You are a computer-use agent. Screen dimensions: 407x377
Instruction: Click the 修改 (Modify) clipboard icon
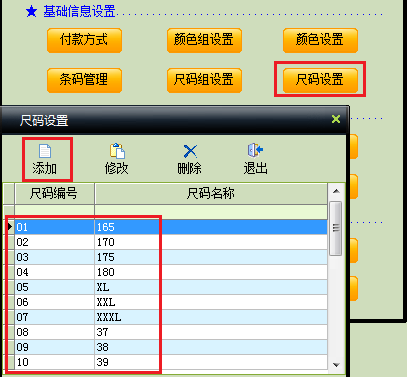pos(117,151)
